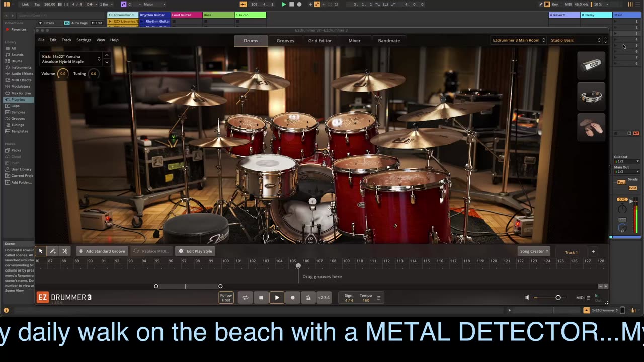This screenshot has height=362, width=644.
Task: Toggle Ableton Follow playback button
Action: 244,4
